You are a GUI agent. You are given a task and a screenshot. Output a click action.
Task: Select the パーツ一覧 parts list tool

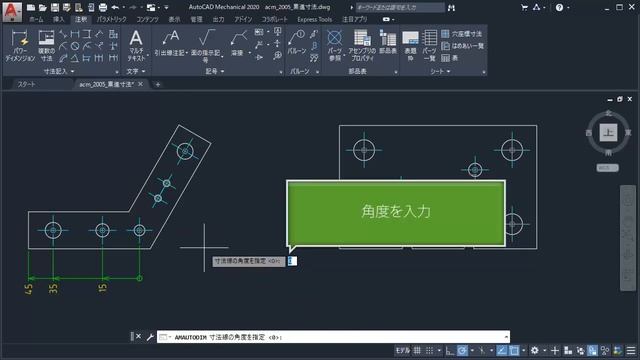point(429,46)
